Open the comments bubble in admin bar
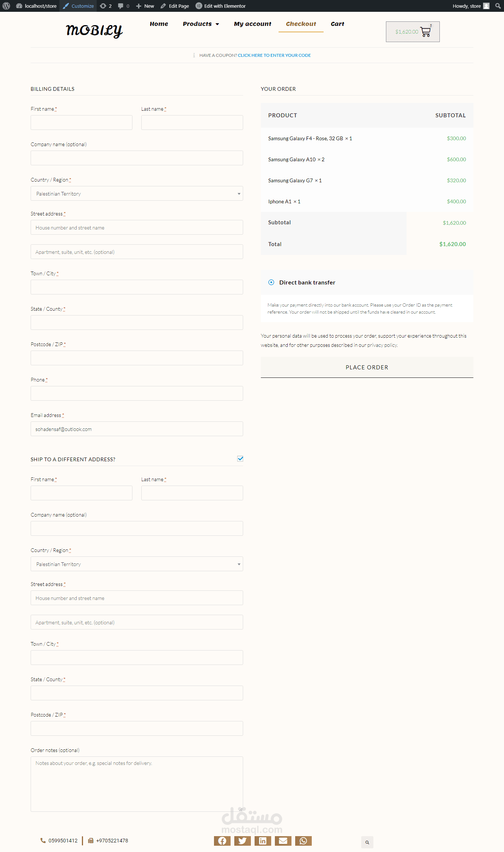The width and height of the screenshot is (504, 852). 124,6
